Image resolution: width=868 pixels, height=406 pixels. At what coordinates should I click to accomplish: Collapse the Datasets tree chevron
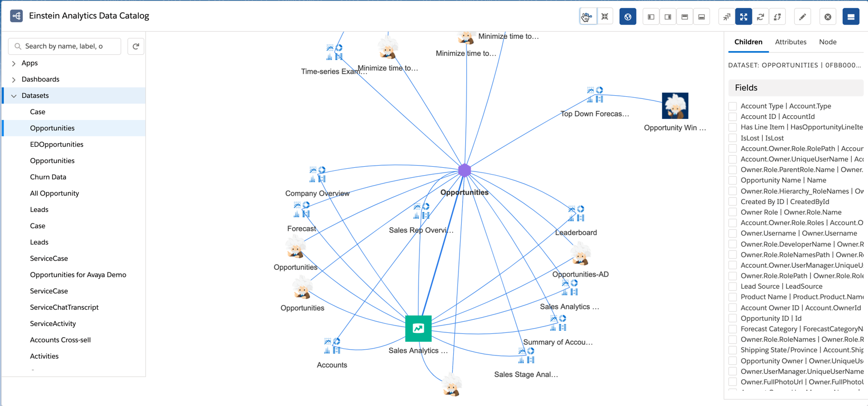point(14,96)
